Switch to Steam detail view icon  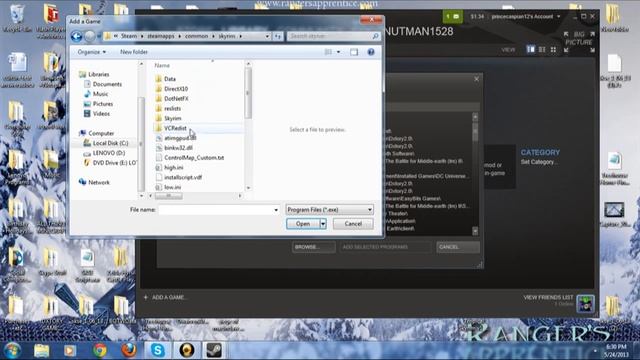click(x=530, y=49)
